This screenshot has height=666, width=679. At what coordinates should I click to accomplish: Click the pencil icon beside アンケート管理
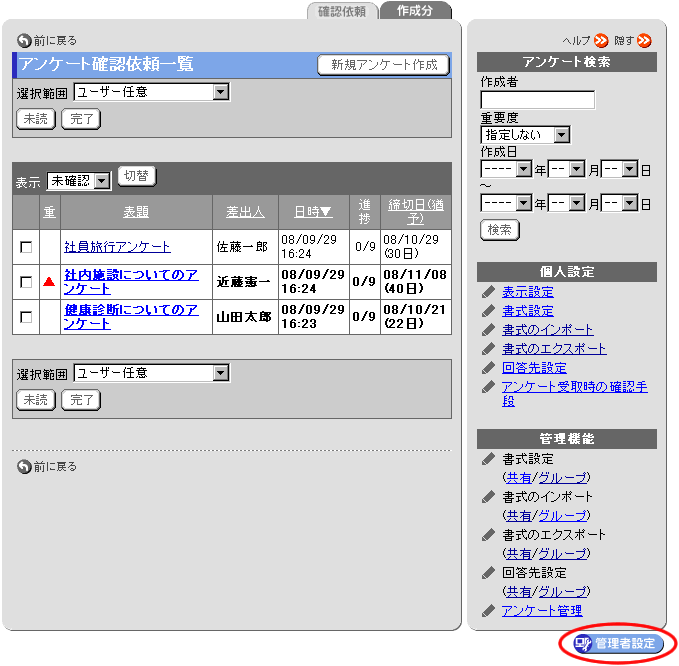tap(488, 610)
